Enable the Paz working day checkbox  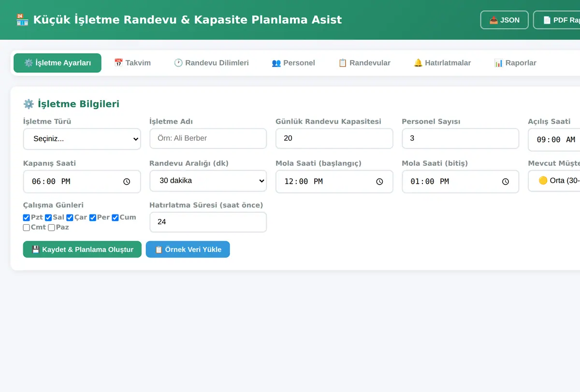(52, 228)
